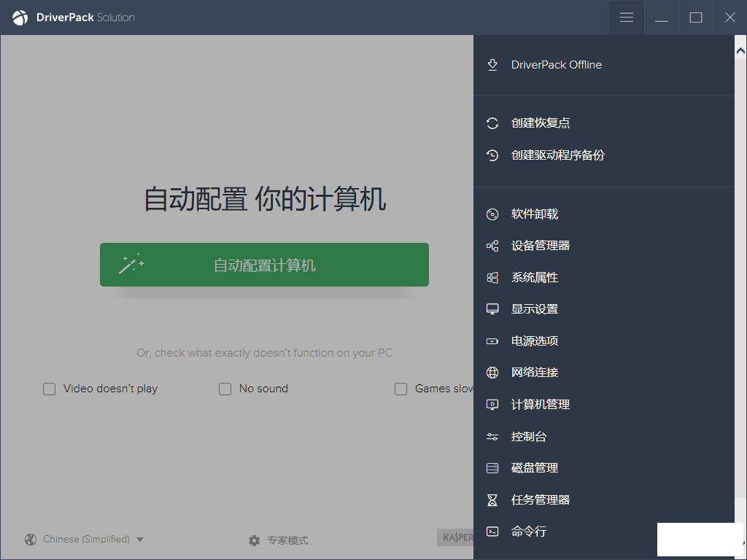Click the No sound label text

pos(263,389)
